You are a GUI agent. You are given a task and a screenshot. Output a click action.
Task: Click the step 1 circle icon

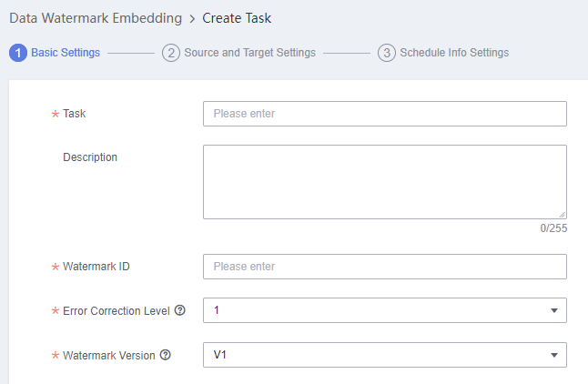coord(18,53)
